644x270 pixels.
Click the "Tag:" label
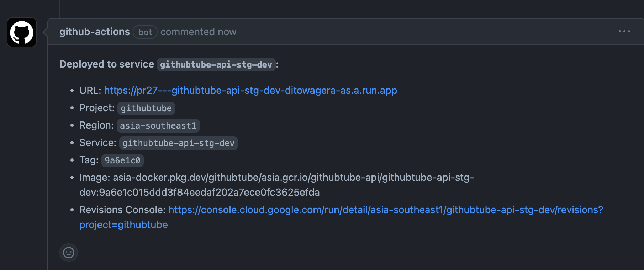[89, 160]
